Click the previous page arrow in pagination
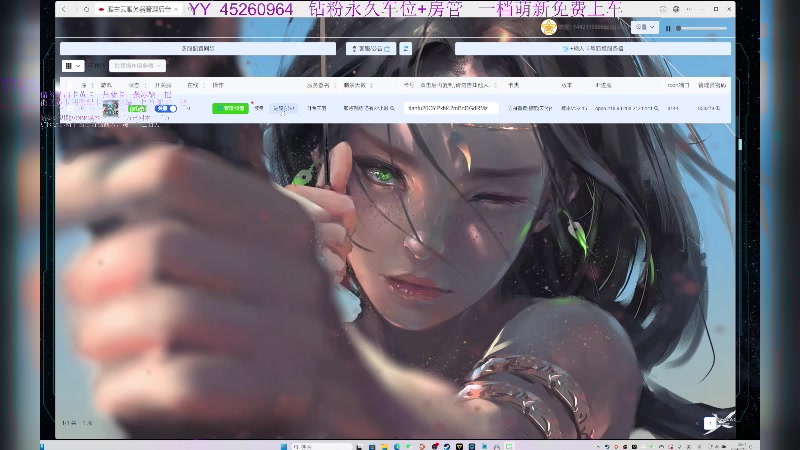Viewport: 800px width, 450px height. point(697,423)
